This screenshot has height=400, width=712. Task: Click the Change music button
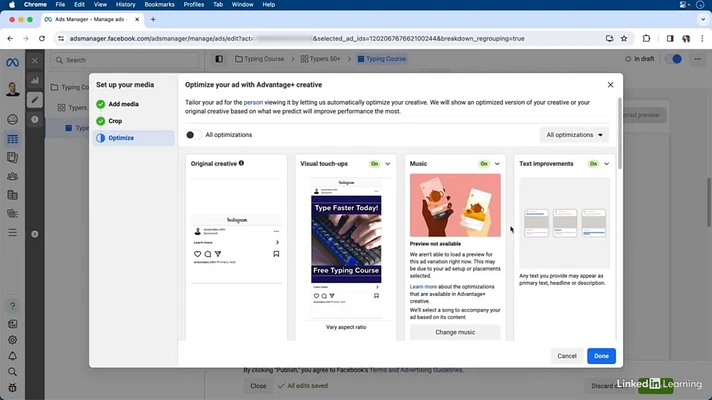(455, 332)
